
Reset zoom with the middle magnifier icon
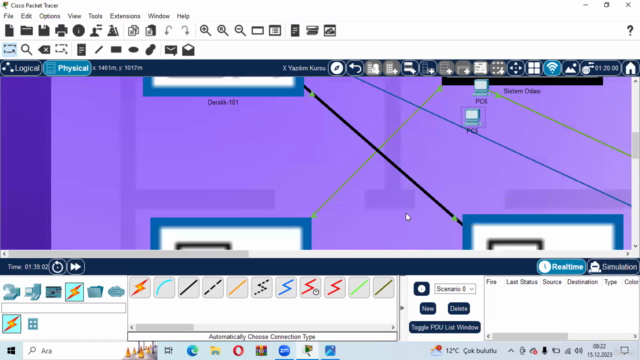coord(223,31)
